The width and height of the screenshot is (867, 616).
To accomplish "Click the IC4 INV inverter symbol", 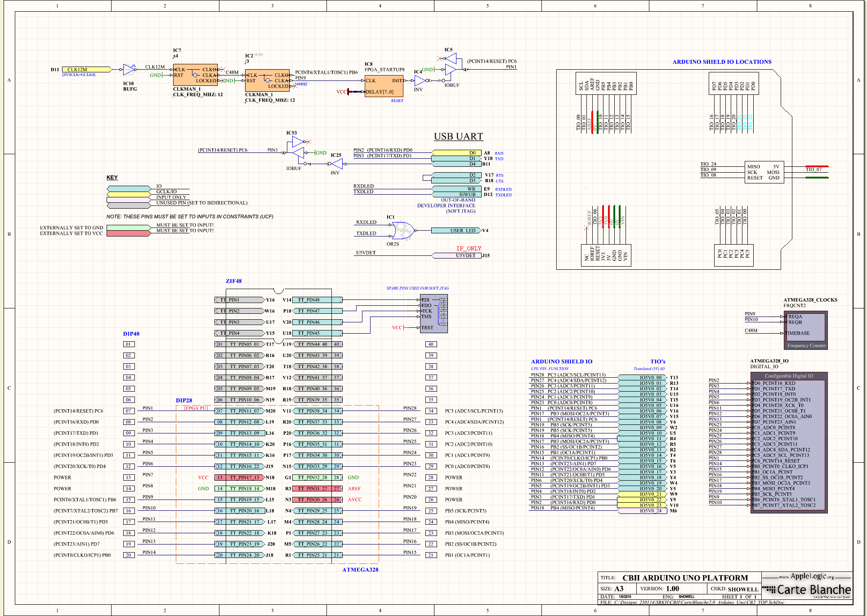I will pos(420,81).
